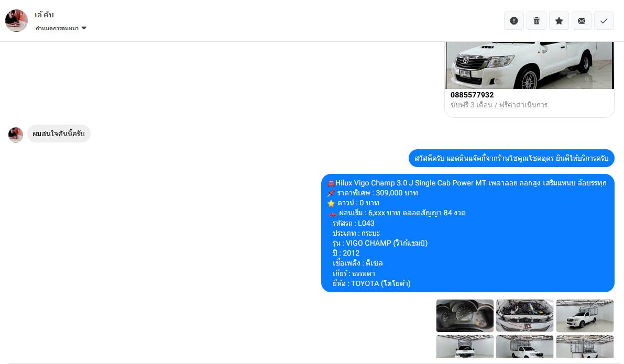Select the admin greeting message bubble
This screenshot has width=624, height=364.
point(511,158)
